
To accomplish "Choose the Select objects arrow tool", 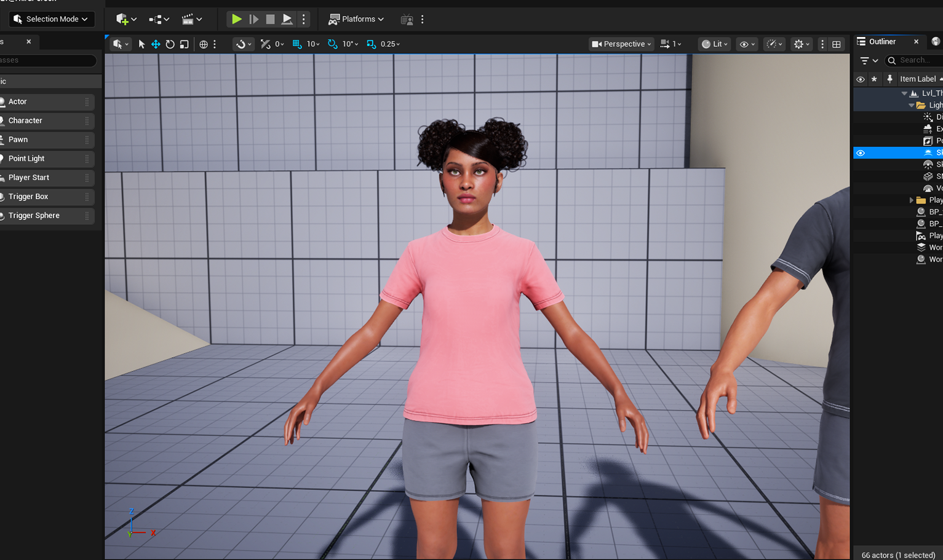I will [x=141, y=44].
